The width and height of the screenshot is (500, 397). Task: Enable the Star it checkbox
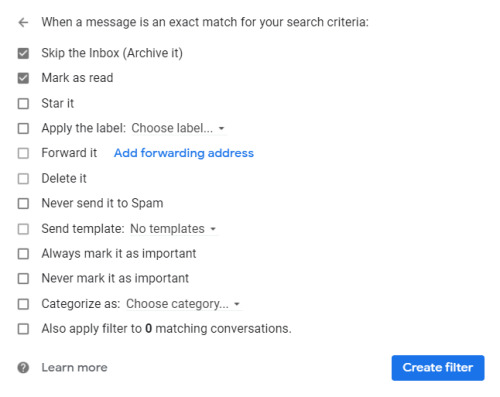23,104
